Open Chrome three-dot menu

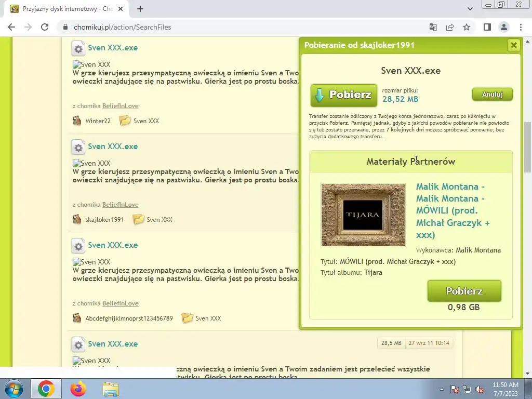(x=521, y=27)
